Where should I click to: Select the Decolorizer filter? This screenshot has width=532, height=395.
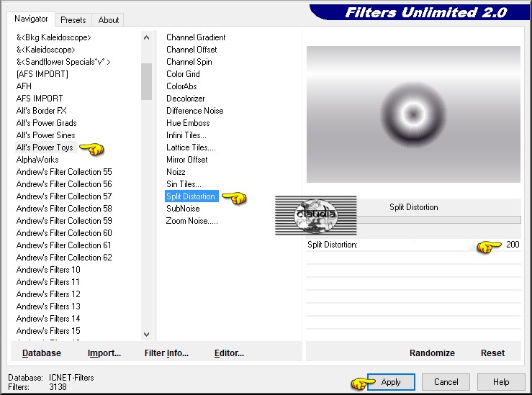(185, 99)
